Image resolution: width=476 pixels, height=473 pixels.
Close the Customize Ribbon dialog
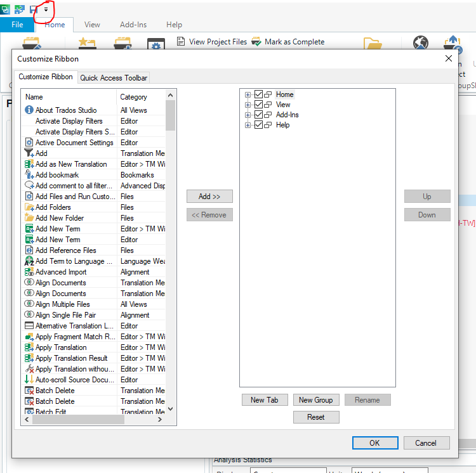448,58
